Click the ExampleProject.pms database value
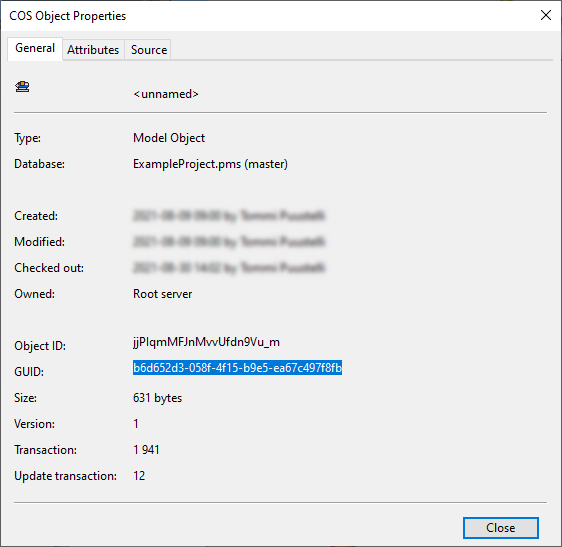The image size is (562, 547). pos(210,164)
